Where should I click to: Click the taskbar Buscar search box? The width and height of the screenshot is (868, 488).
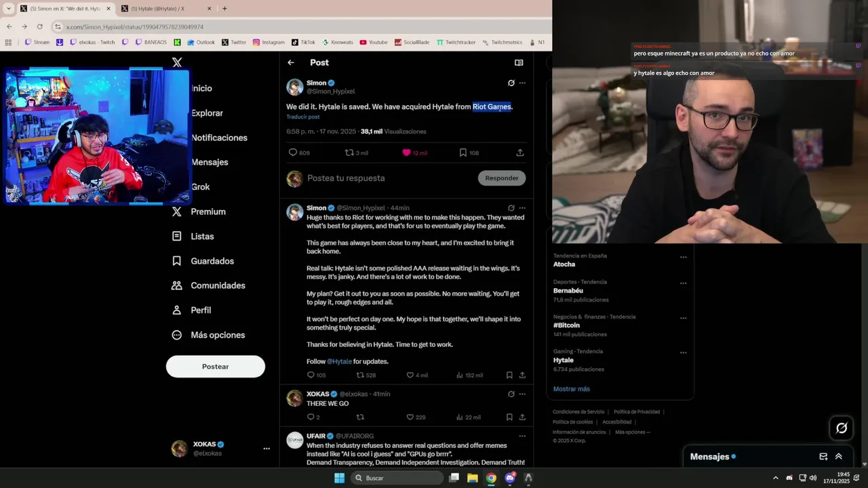(x=397, y=478)
